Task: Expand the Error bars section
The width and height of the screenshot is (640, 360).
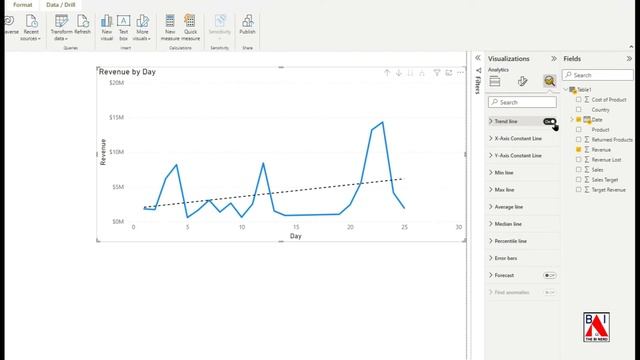Action: (x=491, y=258)
